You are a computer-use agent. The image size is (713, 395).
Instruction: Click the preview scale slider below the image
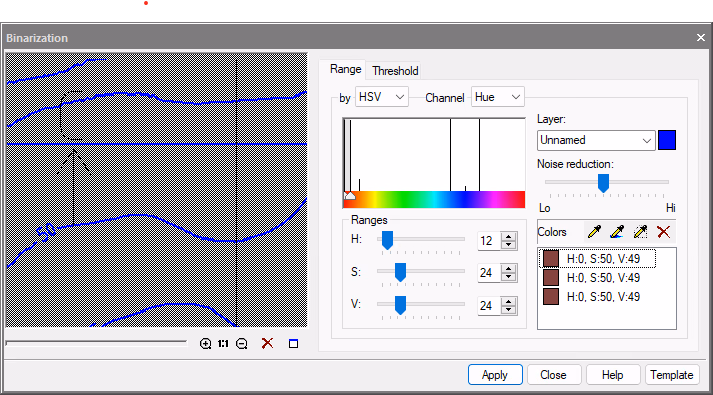[96, 342]
